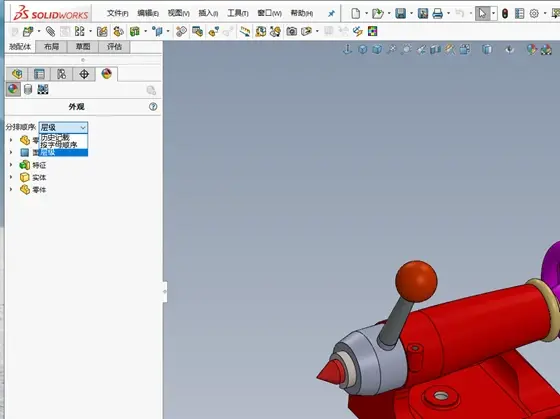Open the sort order 层级 combo box

click(x=63, y=128)
